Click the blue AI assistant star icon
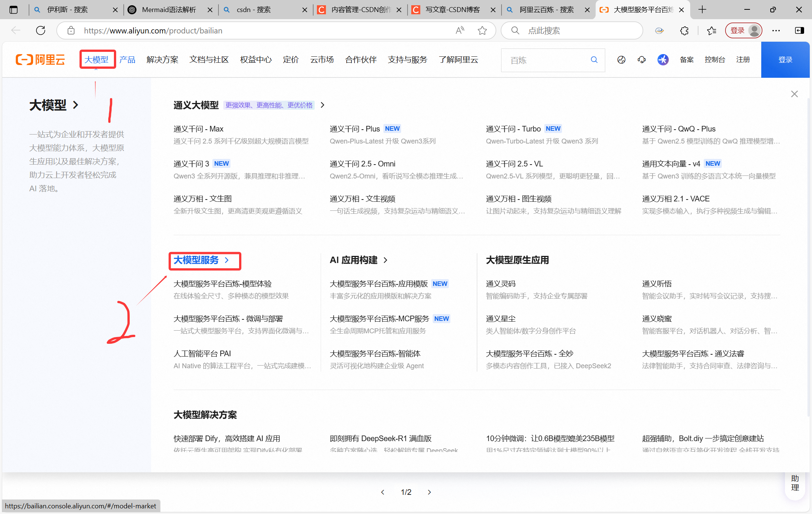812x514 pixels. (663, 60)
